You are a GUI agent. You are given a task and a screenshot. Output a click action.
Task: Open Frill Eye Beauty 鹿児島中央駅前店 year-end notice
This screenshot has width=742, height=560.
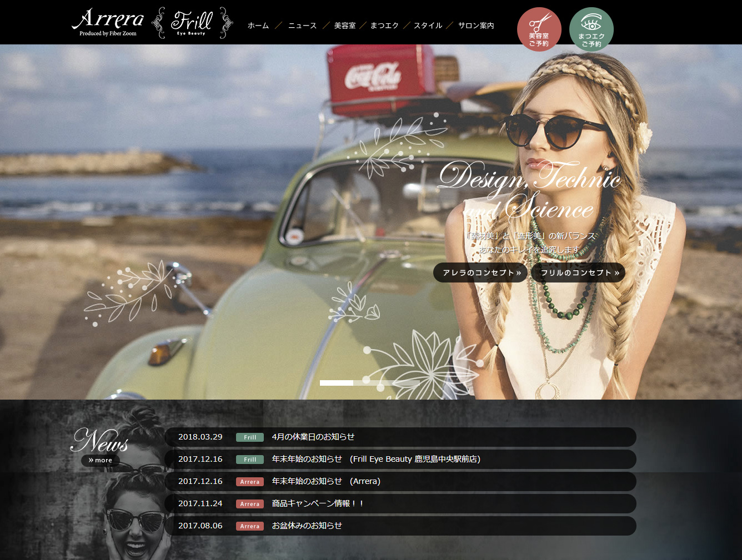coord(376,459)
